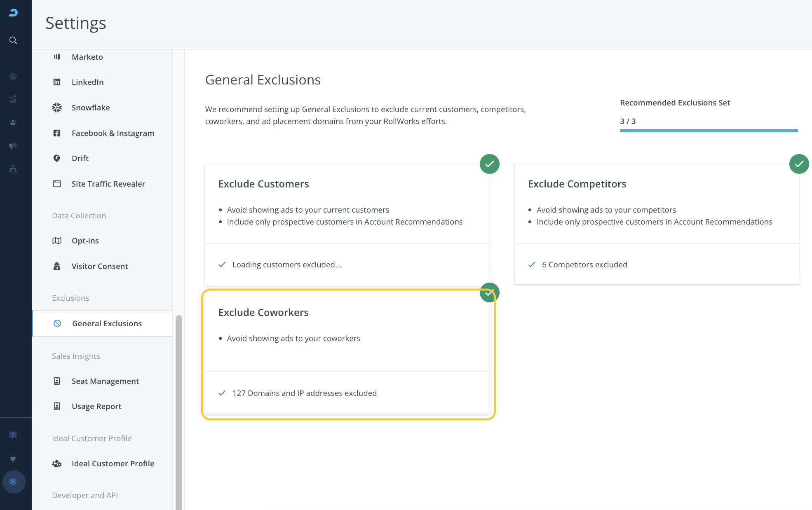The image size is (812, 510).
Task: Open the settings gear icon at bottom left
Action: [x=13, y=482]
